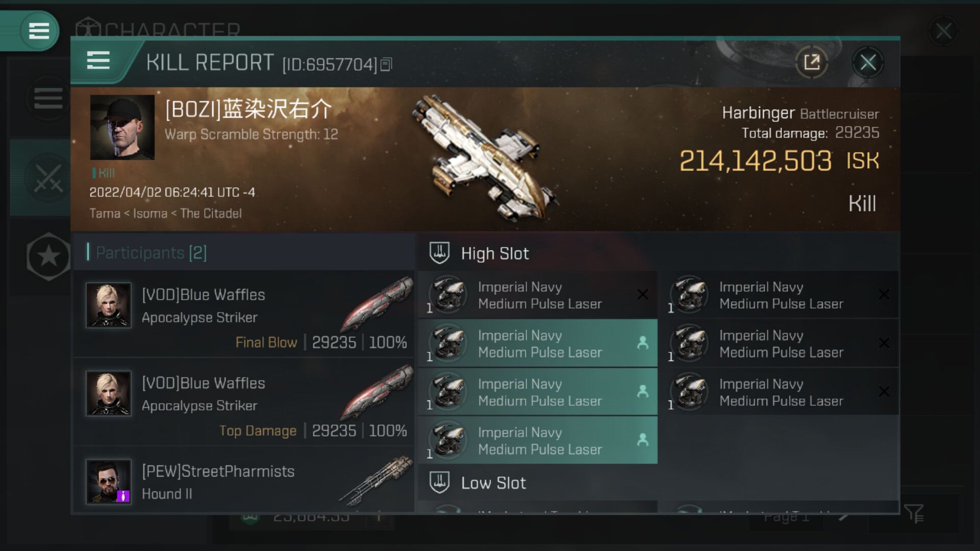Open the star hexagon sidebar icon
980x551 pixels.
pyautogui.click(x=48, y=256)
